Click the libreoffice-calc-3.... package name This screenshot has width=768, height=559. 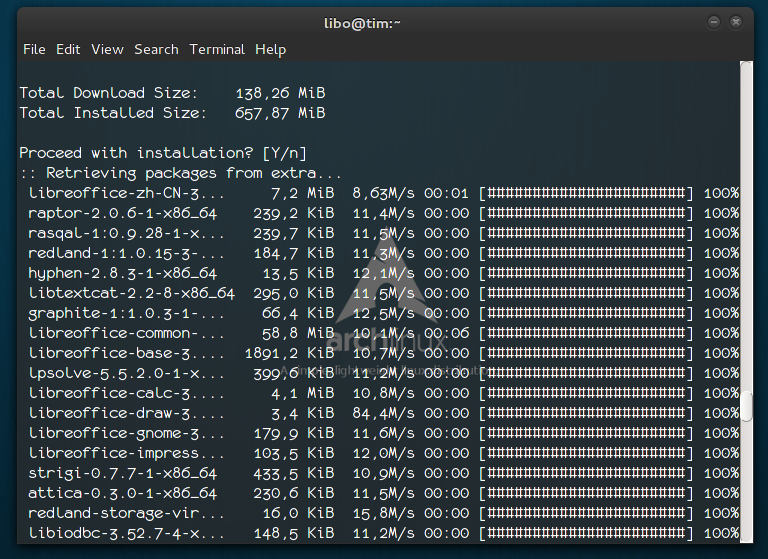[126, 393]
